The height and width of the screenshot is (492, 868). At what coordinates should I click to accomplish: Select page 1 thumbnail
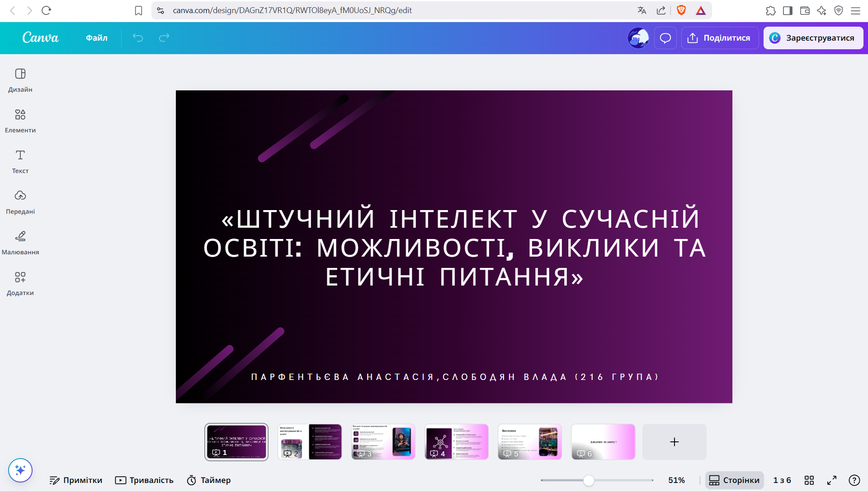[236, 442]
